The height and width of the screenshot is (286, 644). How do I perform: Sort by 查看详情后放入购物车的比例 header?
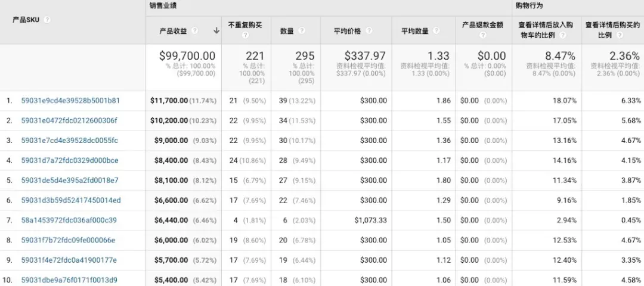pos(546,30)
